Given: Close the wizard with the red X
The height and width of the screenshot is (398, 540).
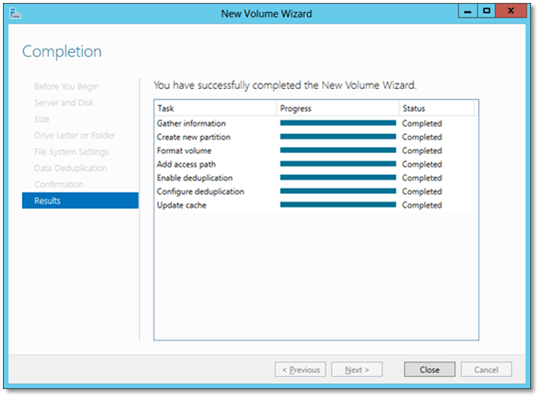Looking at the screenshot, I should pos(511,11).
